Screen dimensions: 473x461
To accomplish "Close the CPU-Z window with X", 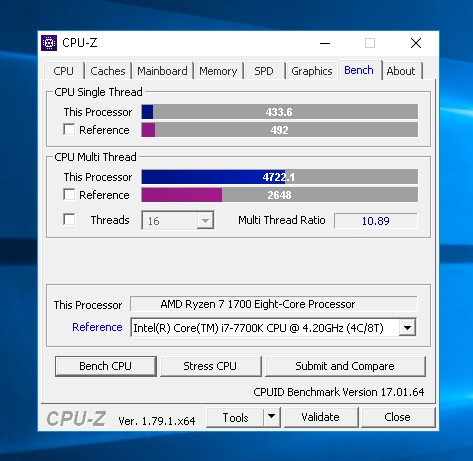I will pyautogui.click(x=416, y=43).
